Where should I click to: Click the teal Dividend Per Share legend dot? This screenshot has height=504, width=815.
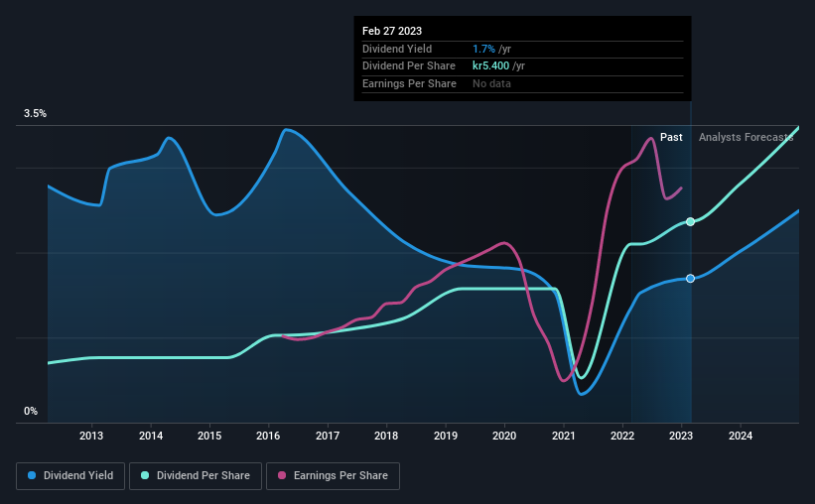click(x=145, y=475)
